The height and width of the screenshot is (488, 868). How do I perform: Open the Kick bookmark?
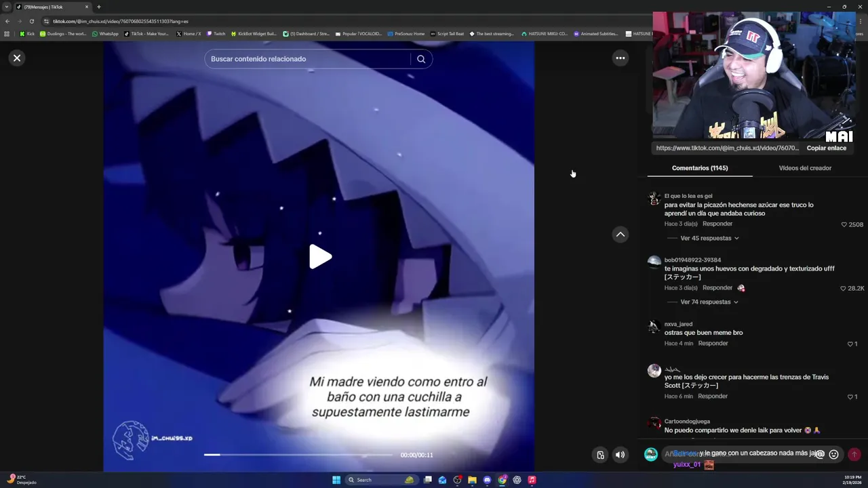[x=27, y=33]
